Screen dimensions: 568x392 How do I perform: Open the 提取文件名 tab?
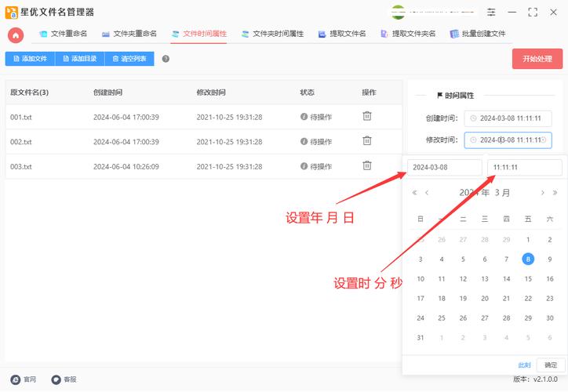tap(342, 34)
